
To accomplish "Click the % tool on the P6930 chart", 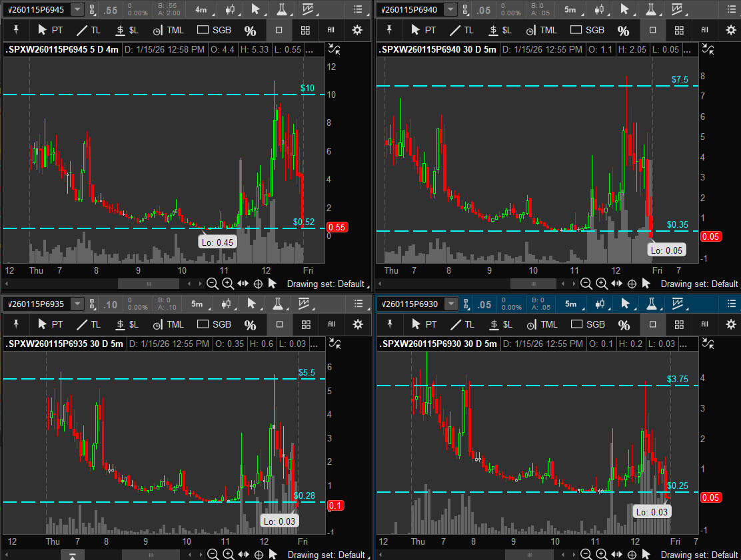I will (x=624, y=325).
